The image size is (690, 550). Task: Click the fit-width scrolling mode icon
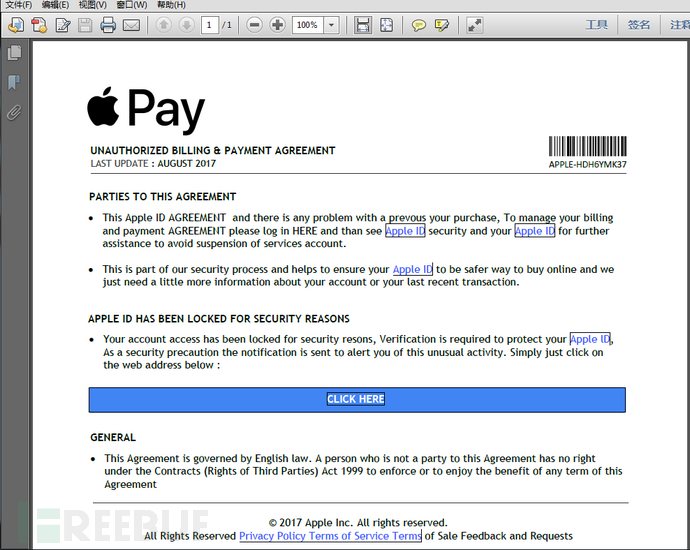point(363,25)
